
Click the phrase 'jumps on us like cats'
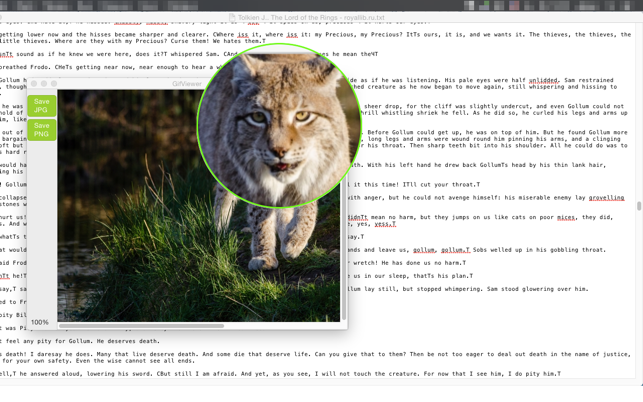[x=490, y=217]
